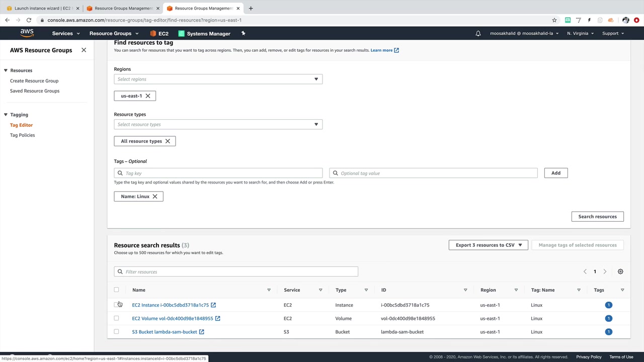
Task: Open Saved Resource Groups in sidebar
Action: click(x=35, y=91)
